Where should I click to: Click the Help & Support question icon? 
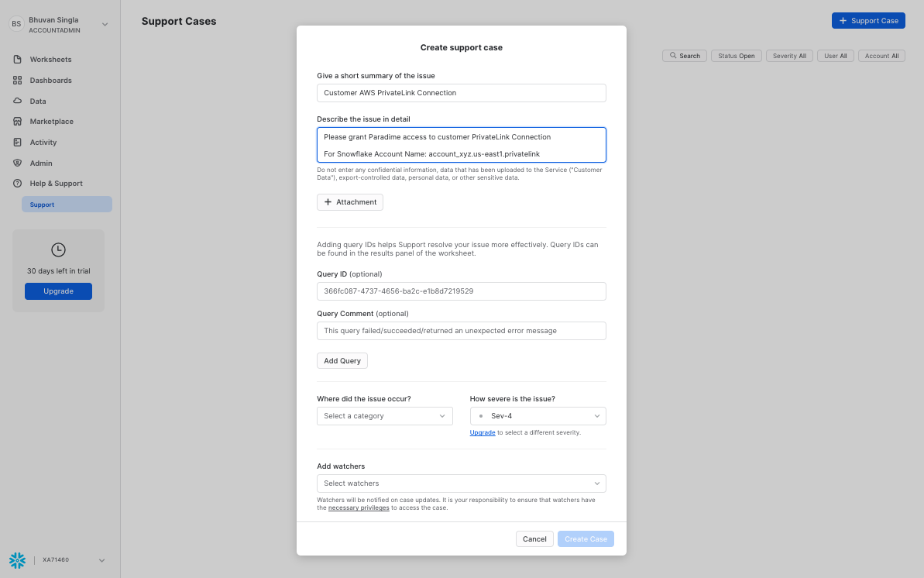point(17,184)
